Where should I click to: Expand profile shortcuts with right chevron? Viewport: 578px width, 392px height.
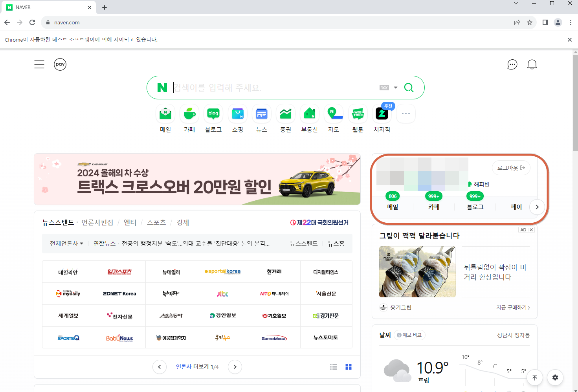[x=537, y=207]
